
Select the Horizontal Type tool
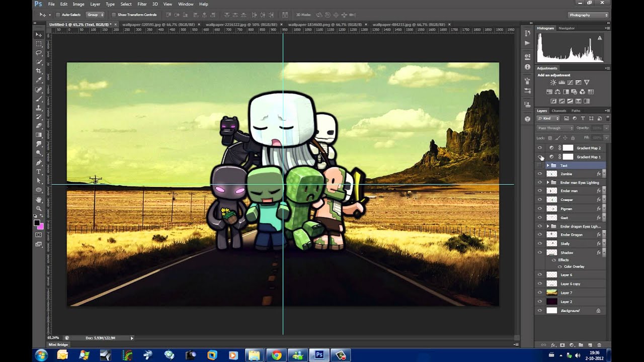tap(39, 171)
